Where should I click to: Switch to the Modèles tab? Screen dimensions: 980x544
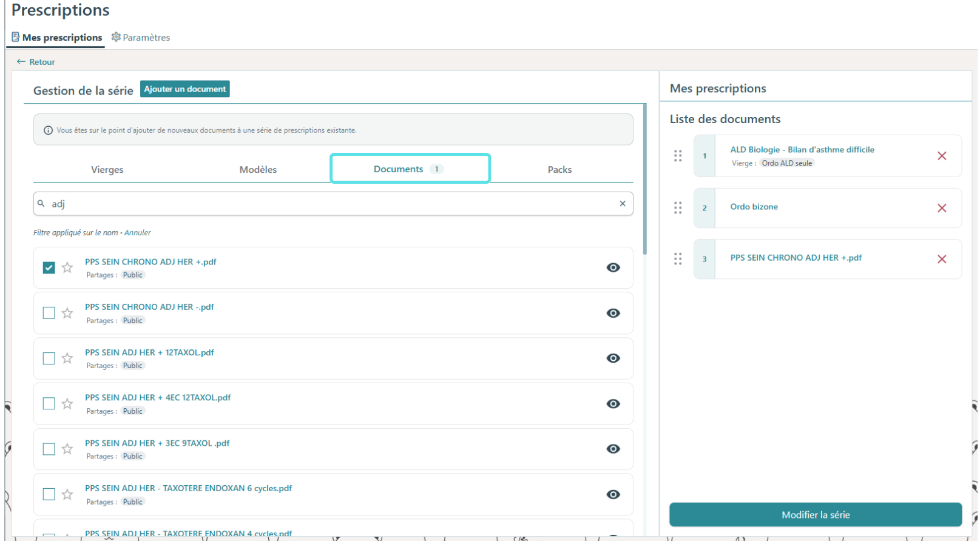click(258, 169)
